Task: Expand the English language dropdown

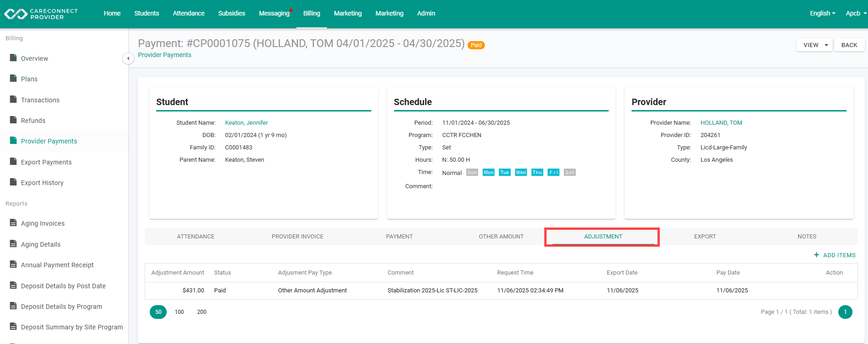Action: [x=822, y=13]
